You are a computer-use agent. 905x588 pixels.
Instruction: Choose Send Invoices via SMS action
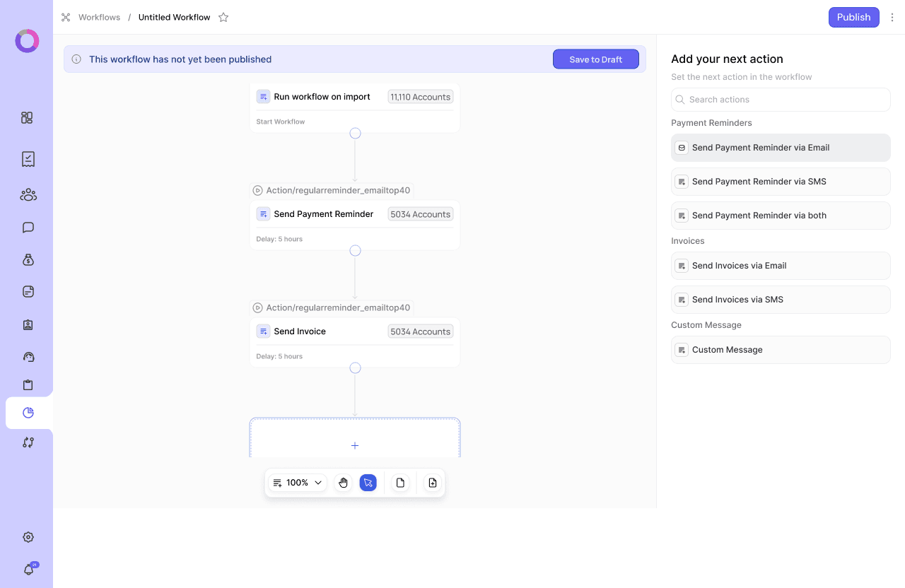(781, 300)
